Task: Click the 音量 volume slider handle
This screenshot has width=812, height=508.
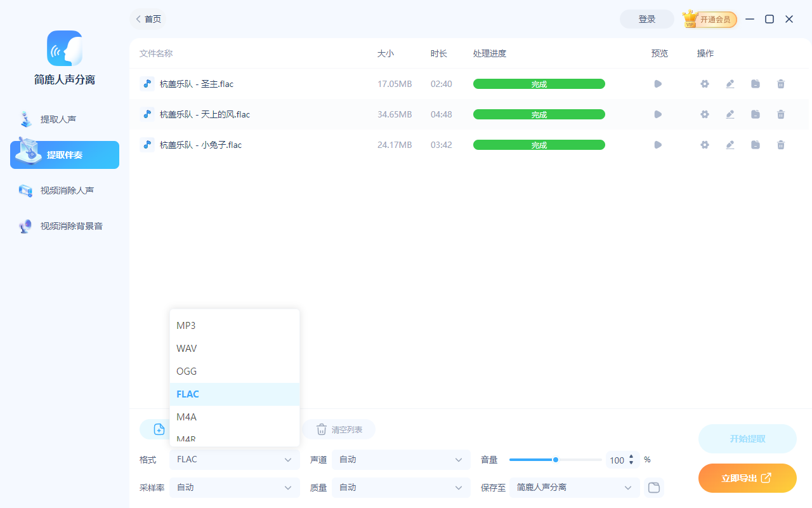Action: (556, 460)
